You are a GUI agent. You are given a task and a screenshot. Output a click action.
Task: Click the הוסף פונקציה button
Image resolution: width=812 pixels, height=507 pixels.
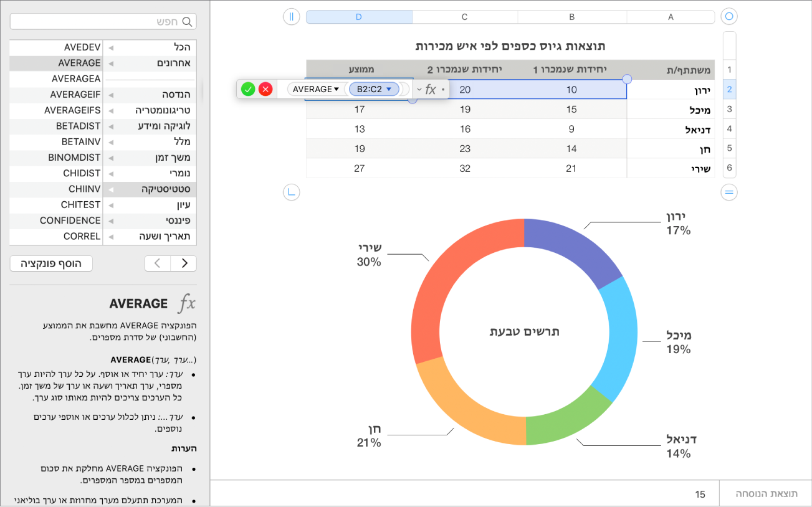[x=51, y=263]
